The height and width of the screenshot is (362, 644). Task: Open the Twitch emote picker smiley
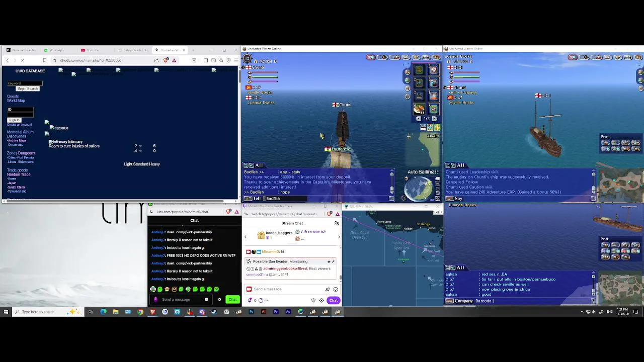[336, 289]
